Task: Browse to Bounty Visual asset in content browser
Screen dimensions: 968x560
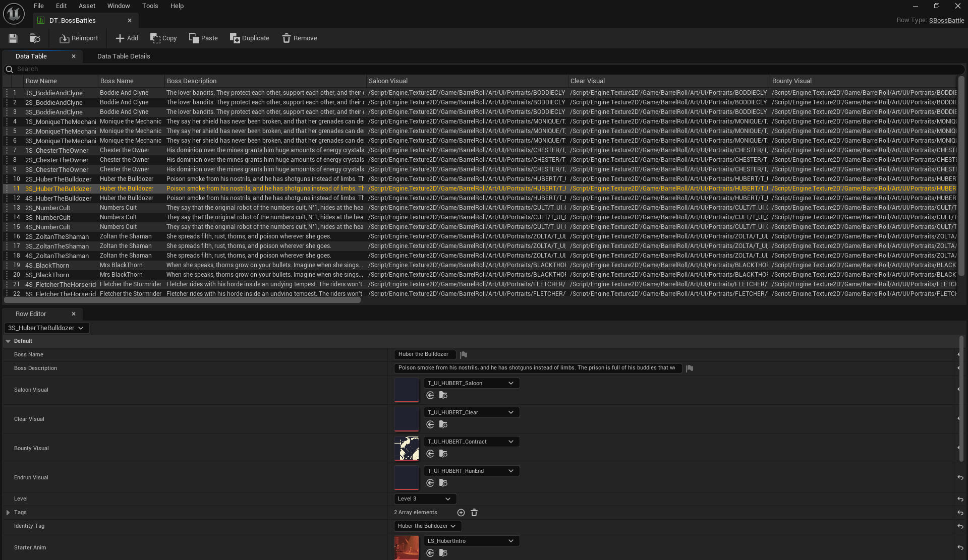Action: [x=443, y=454]
